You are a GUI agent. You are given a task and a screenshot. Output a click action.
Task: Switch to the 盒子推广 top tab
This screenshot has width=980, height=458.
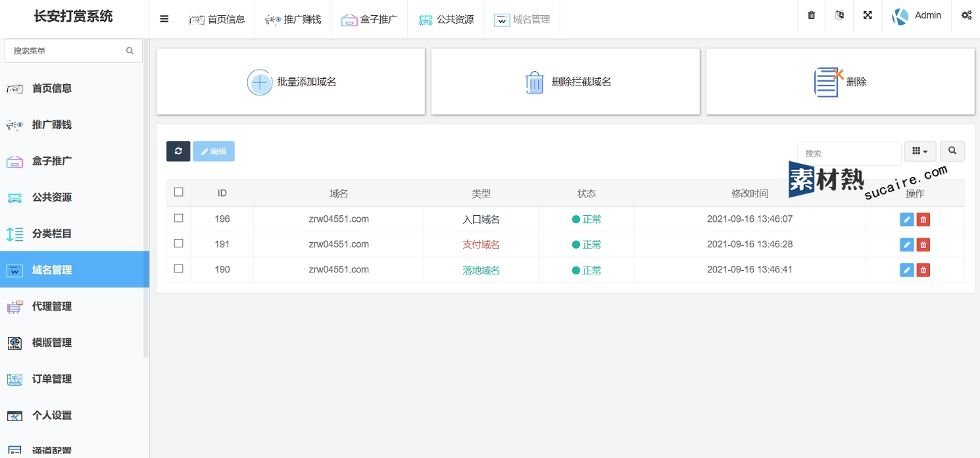pos(370,19)
